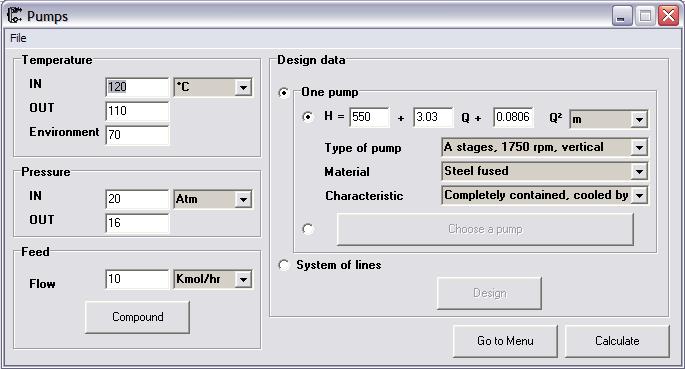Close the Pumps window
This screenshot has height=369, width=685.
668,16
